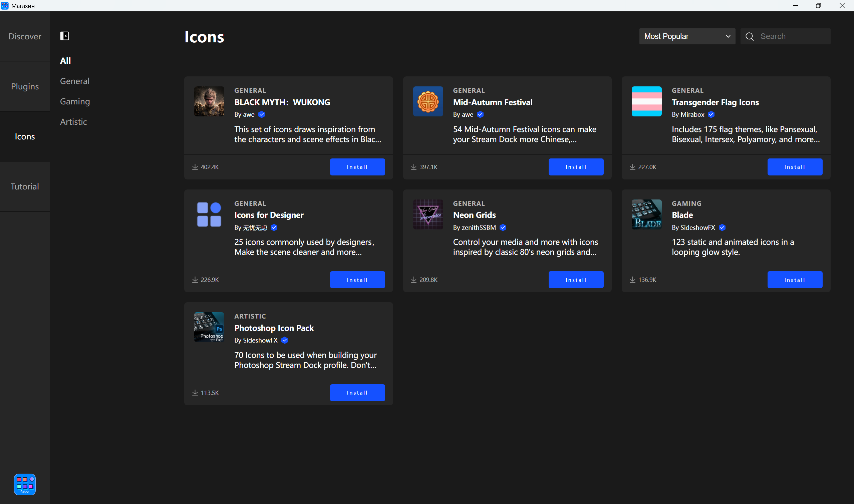This screenshot has height=504, width=854.
Task: Filter icons by Gaming category
Action: pos(75,101)
